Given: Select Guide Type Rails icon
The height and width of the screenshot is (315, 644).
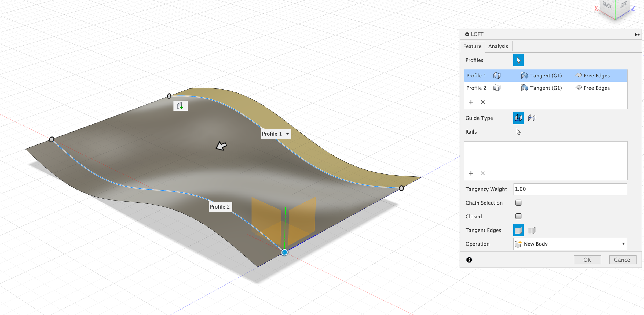Looking at the screenshot, I should point(518,118).
